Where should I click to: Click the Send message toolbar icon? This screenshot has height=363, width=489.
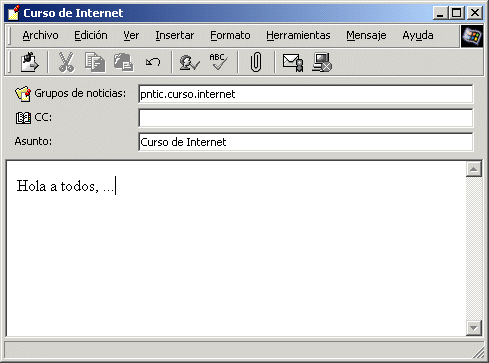tap(29, 62)
